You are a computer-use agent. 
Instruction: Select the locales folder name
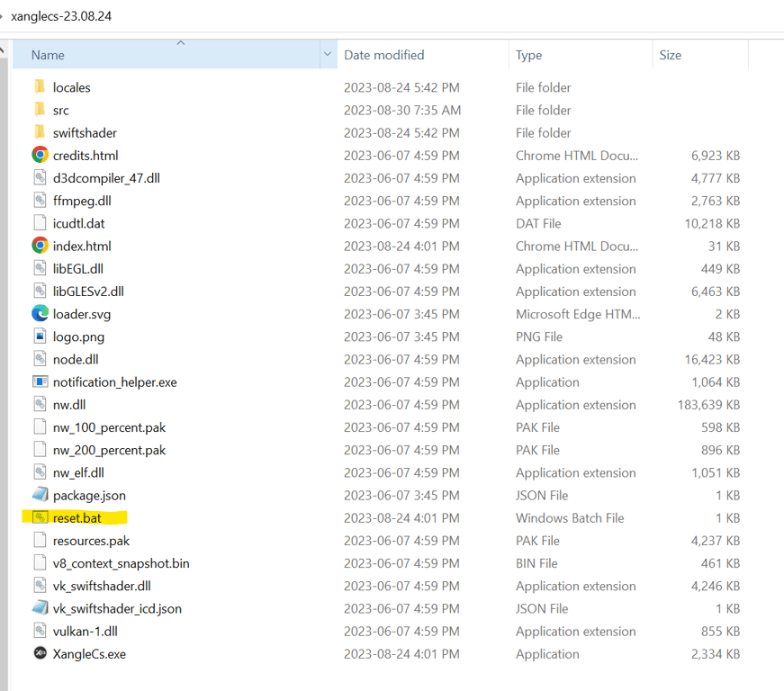(x=71, y=87)
